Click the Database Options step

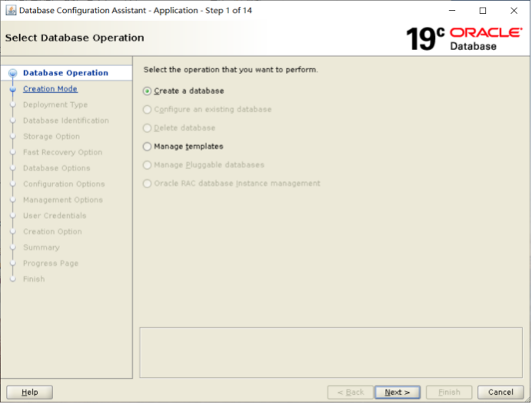tap(57, 168)
